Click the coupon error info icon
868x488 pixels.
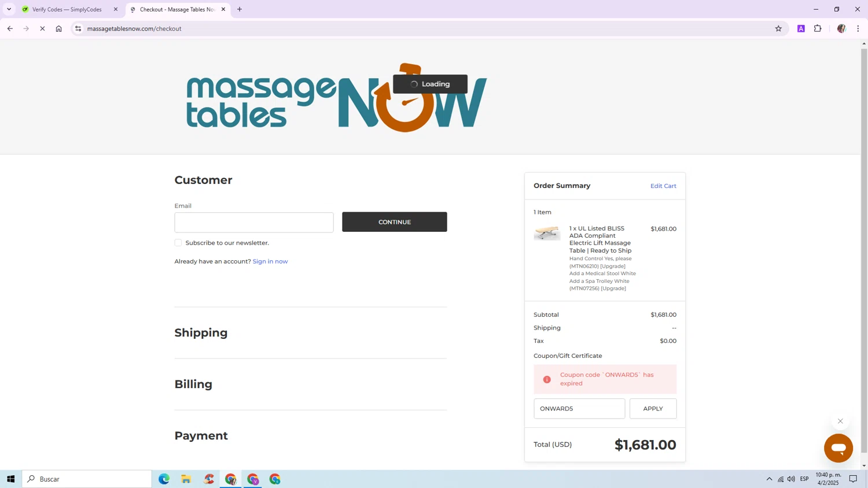[x=547, y=379]
